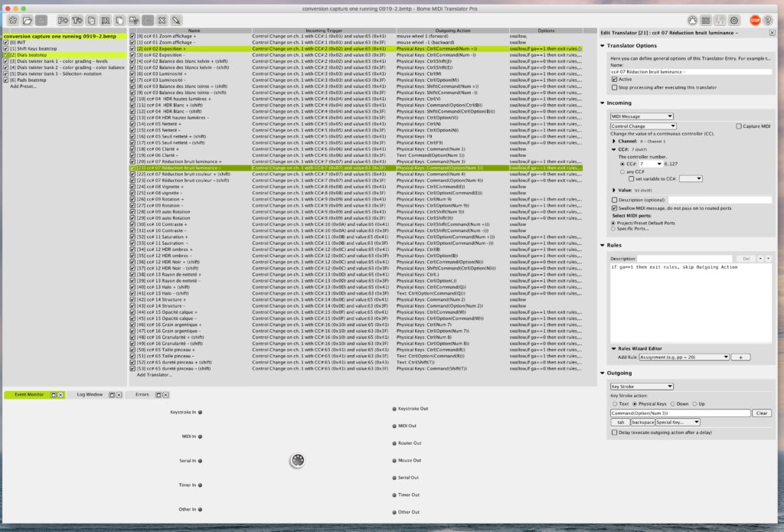Screen dimensions: 784x532
Task: Toggle the Active checkbox
Action: [x=615, y=80]
